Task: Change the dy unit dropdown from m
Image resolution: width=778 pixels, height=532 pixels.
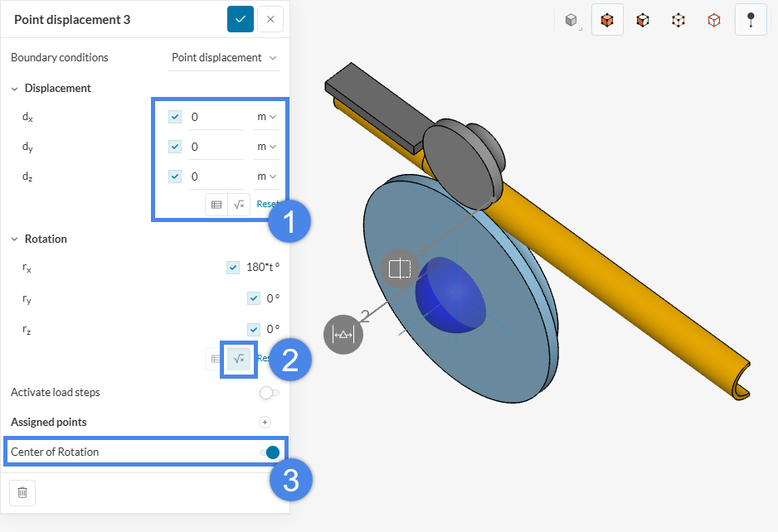Action: (266, 147)
